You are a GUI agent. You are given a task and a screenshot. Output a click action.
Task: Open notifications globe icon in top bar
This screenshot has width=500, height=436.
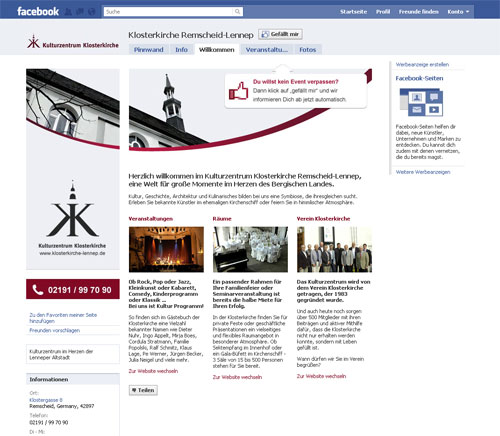[92, 12]
